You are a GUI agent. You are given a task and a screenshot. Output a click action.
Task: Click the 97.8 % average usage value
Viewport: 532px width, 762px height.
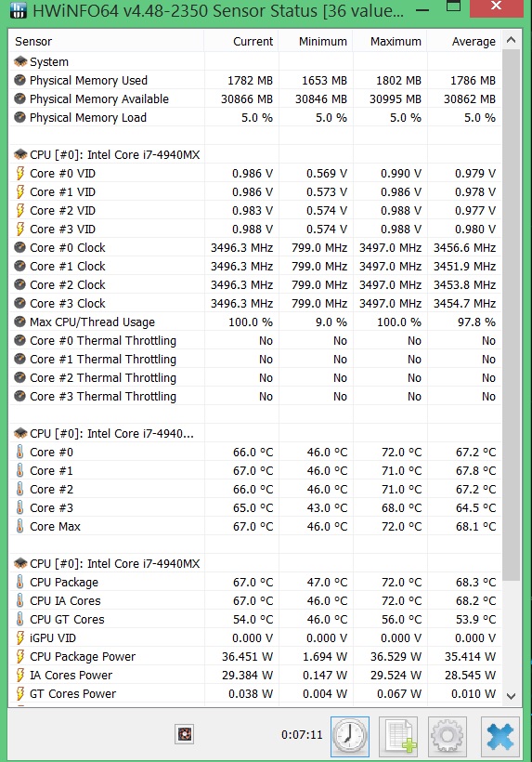coord(476,322)
